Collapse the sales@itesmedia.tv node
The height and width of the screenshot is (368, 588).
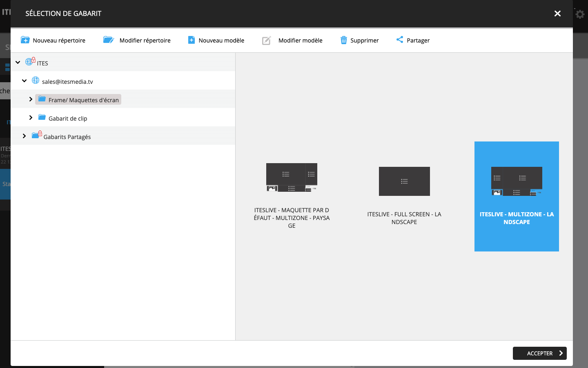click(24, 81)
